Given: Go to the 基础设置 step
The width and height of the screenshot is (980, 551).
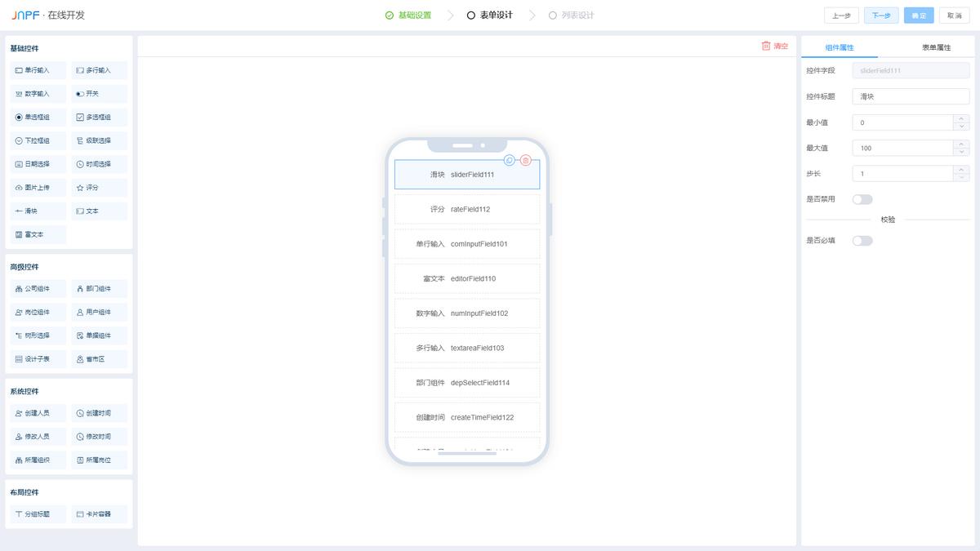Looking at the screenshot, I should [408, 16].
